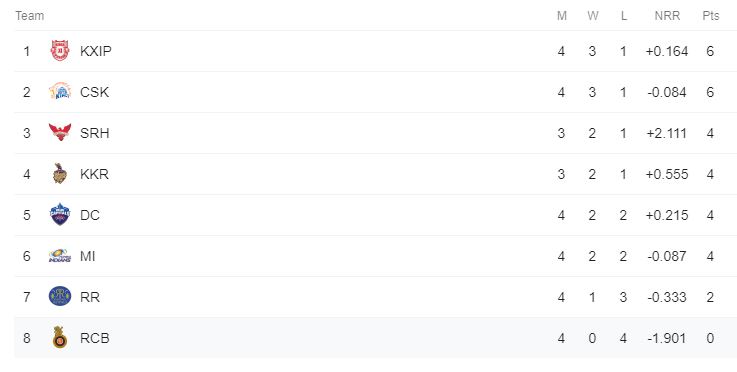This screenshot has height=372, width=737.
Task: Click SRH's +2.111 net run rate
Action: pyautogui.click(x=666, y=133)
